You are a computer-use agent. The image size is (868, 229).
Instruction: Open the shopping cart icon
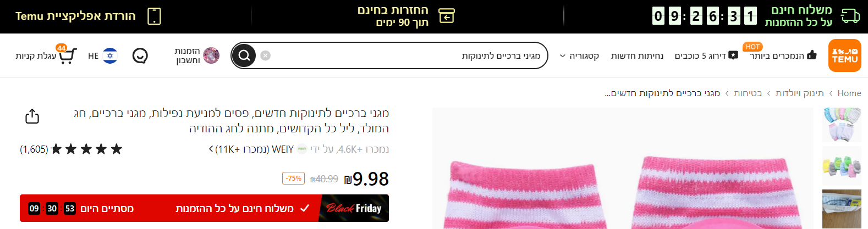pos(67,55)
